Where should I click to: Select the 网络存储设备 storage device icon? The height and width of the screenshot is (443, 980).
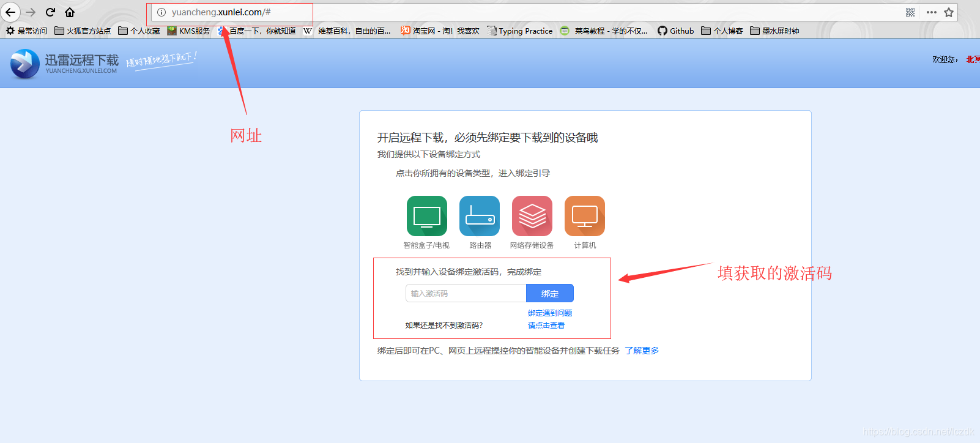pyautogui.click(x=532, y=216)
